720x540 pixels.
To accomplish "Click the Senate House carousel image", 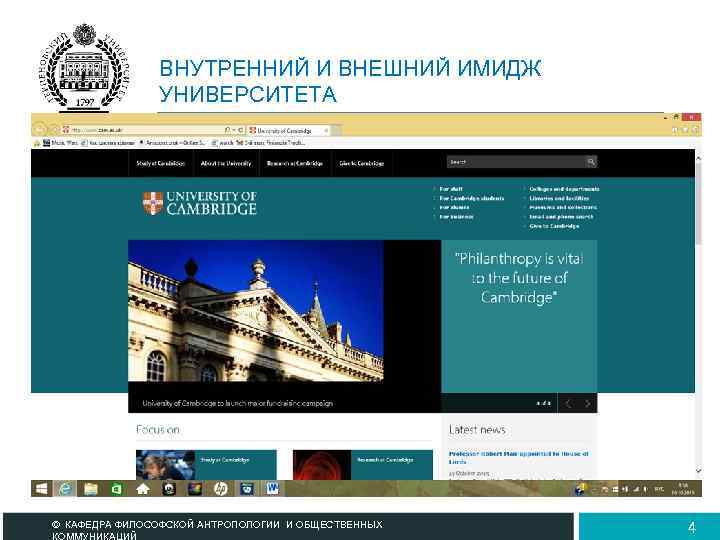I will (256, 311).
